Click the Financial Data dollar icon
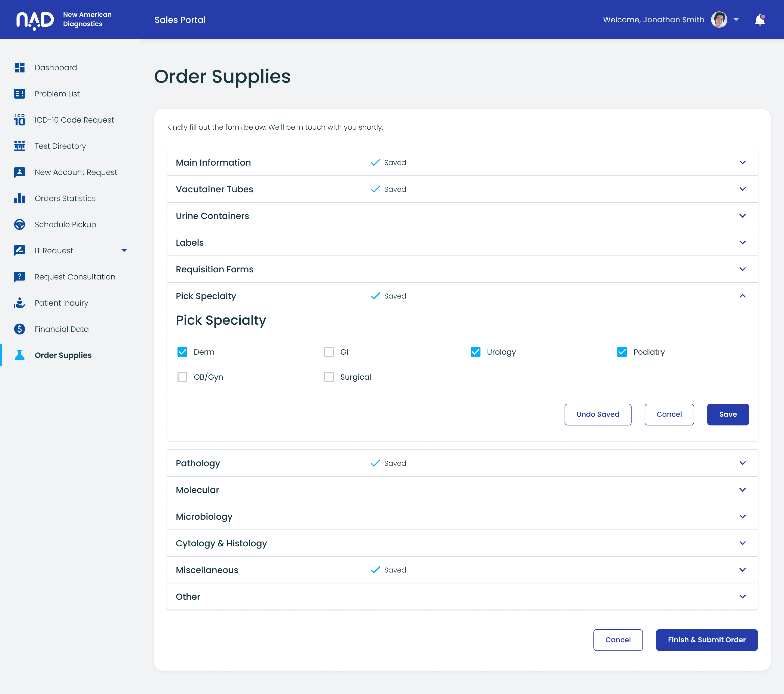Viewport: 784px width, 694px height. 20,329
